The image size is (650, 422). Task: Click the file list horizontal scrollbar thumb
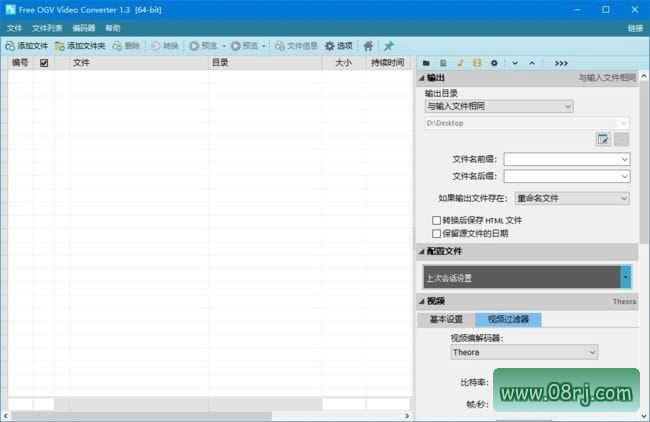(142, 416)
